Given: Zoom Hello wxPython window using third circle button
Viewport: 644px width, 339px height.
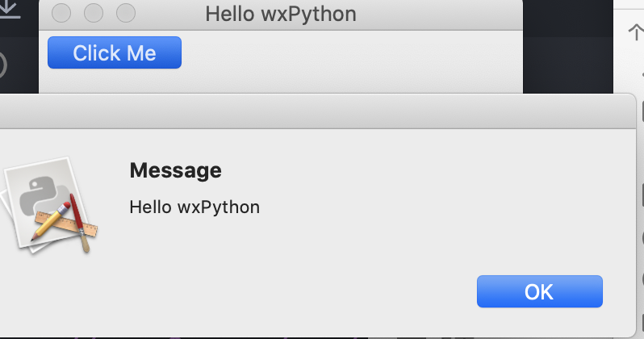Looking at the screenshot, I should point(126,14).
